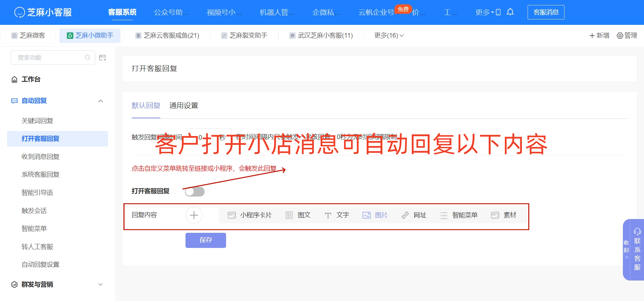Open the 更多 top navigation dropdown
The width and height of the screenshot is (644, 301).
point(485,12)
